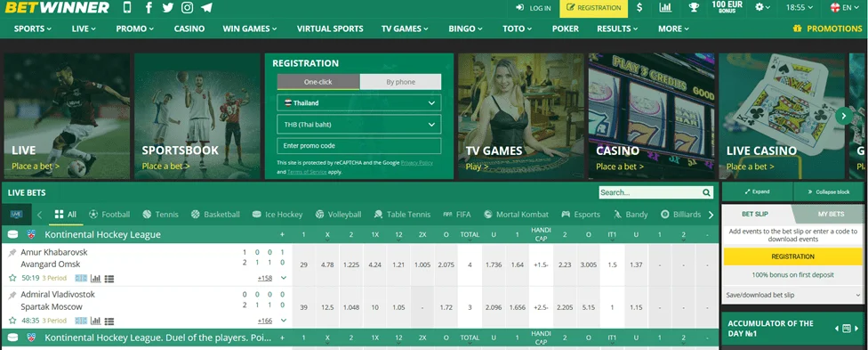Pin the Admiral Vladivostok match
868x350 pixels.
pos(12,295)
